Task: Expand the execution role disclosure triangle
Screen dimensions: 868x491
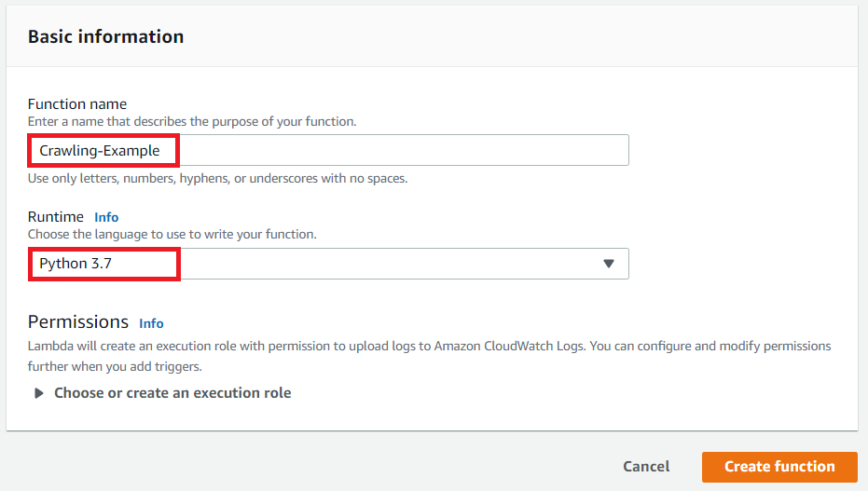Action: pos(39,393)
